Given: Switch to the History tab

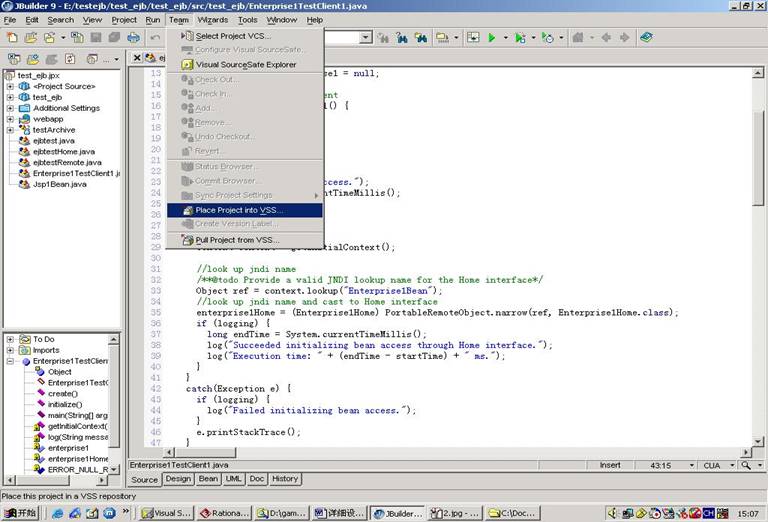Looking at the screenshot, I should coord(285,479).
